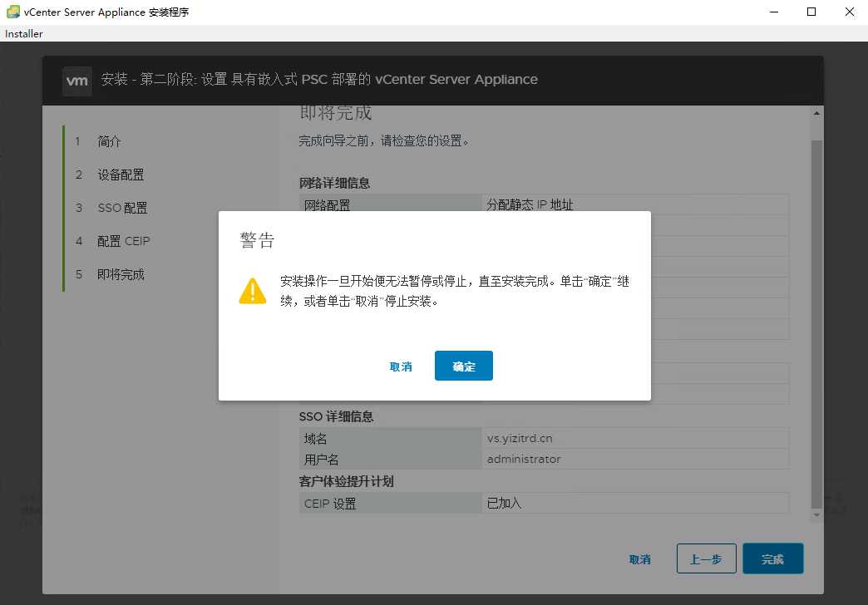Click 取消 in the warning dialog

point(402,366)
